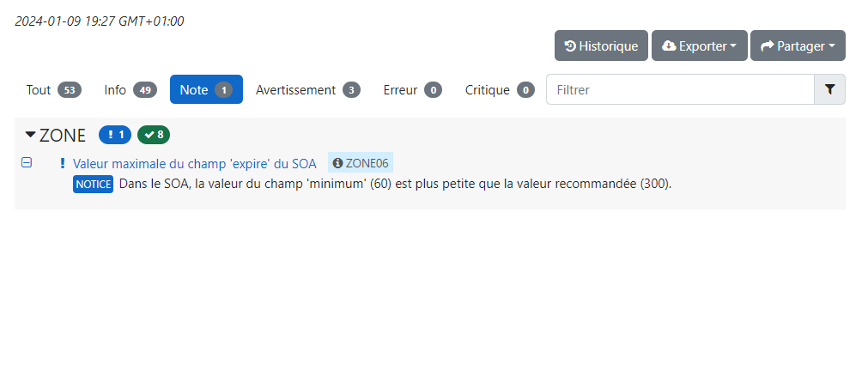Screen dimensions: 868x370
Task: Switch to the Tout tab
Action: click(x=53, y=89)
